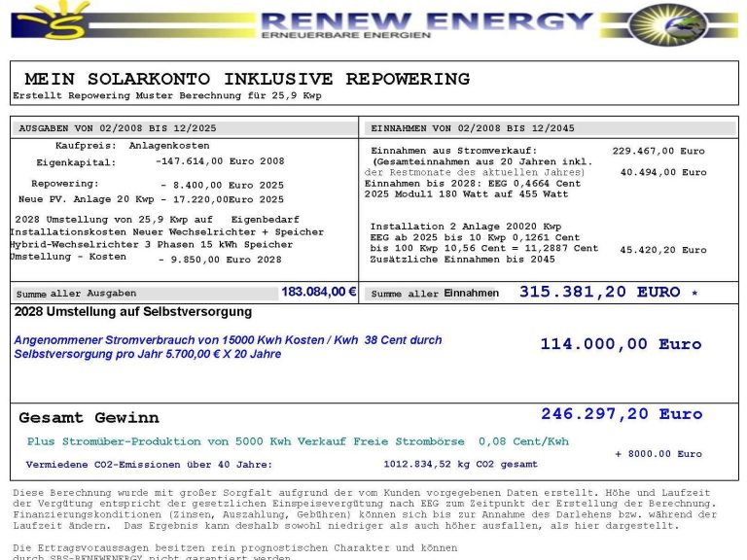Click '2028 Umstellung von 25,9 Kwp' line

click(158, 220)
